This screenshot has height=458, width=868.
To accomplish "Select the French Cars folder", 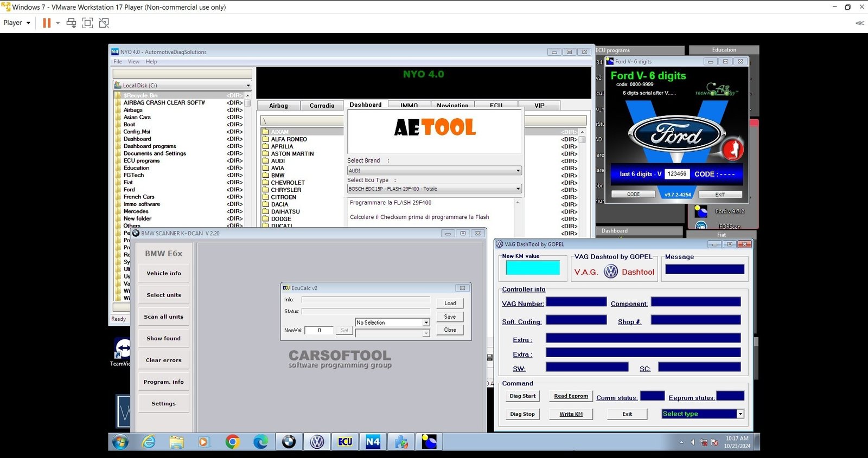I will (139, 197).
